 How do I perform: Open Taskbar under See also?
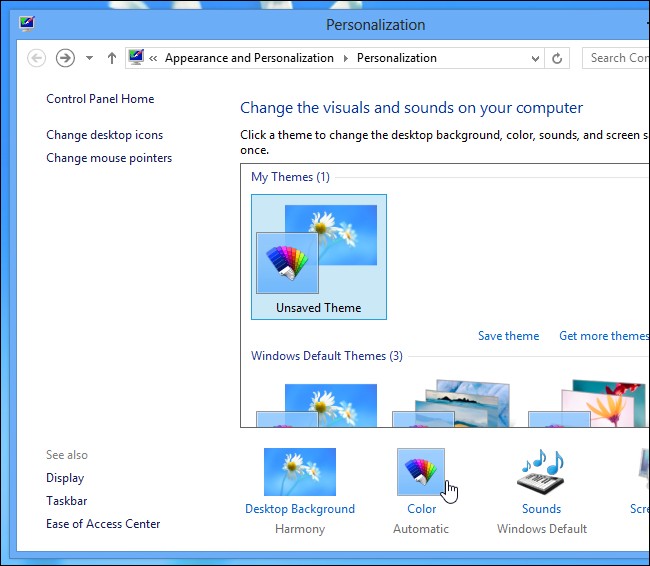click(67, 501)
